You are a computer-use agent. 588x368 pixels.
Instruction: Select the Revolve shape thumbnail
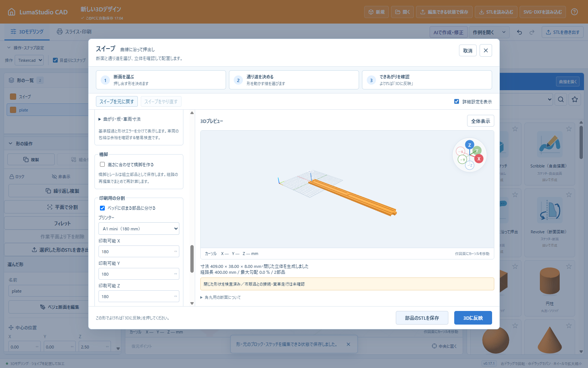(549, 210)
